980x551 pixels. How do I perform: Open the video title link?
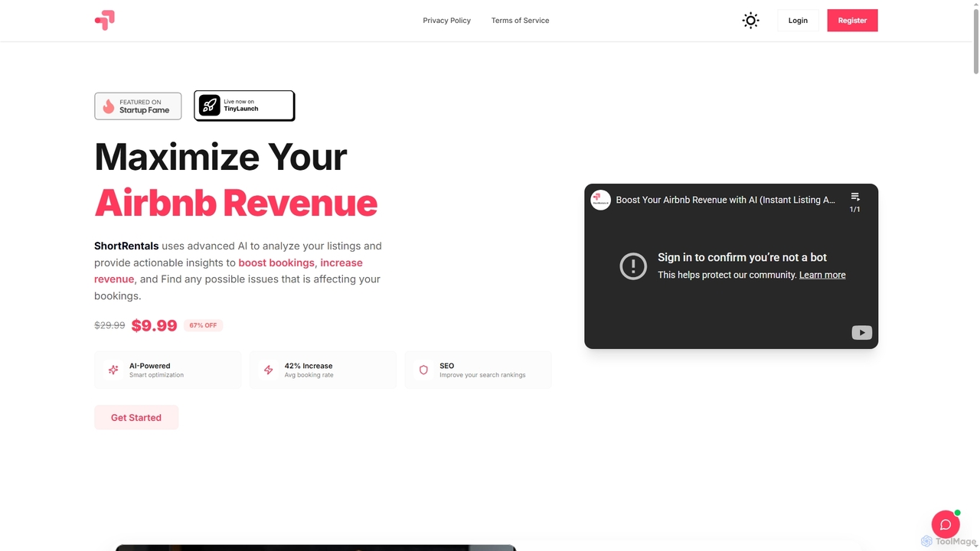pyautogui.click(x=726, y=200)
